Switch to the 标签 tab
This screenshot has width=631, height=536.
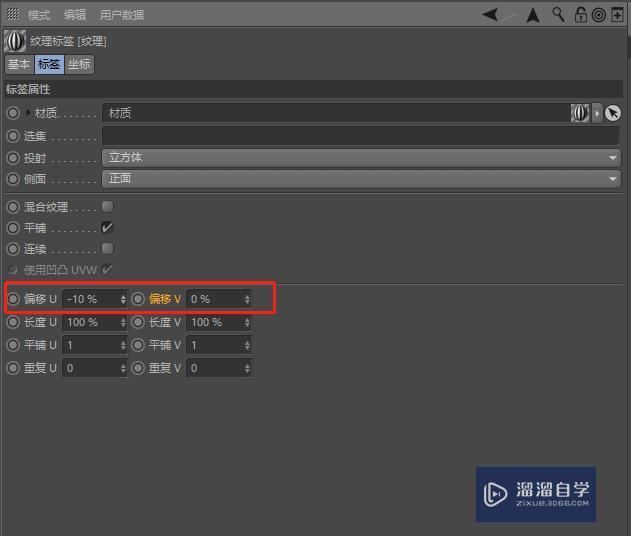[49, 64]
